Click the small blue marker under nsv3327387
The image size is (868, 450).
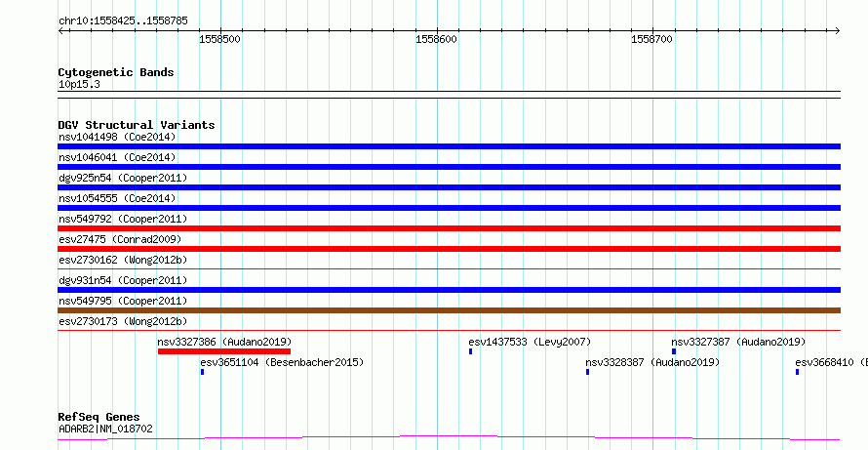674,351
